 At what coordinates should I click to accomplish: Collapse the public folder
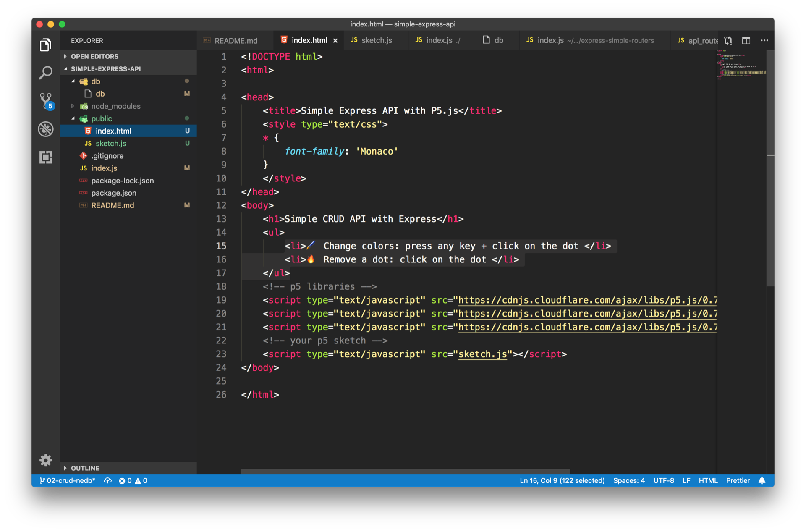[101, 118]
